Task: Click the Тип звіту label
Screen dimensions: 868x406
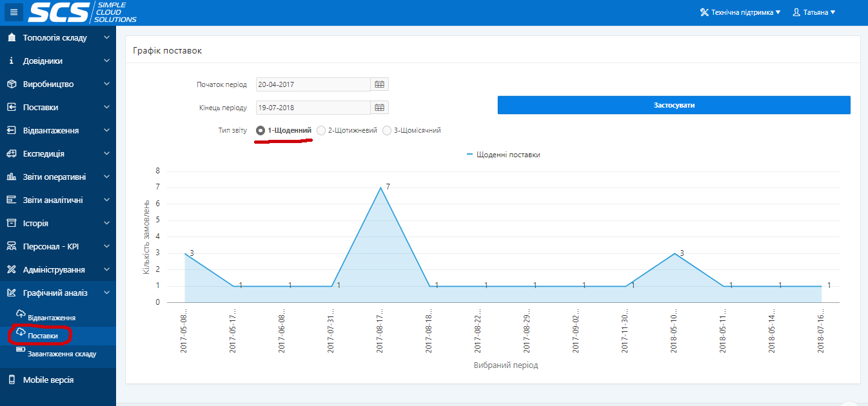Action: coord(233,130)
